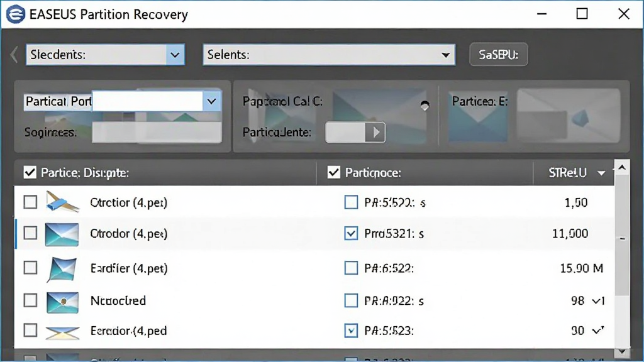Click the Particqulente play arrow button
This screenshot has height=362, width=644.
point(375,132)
